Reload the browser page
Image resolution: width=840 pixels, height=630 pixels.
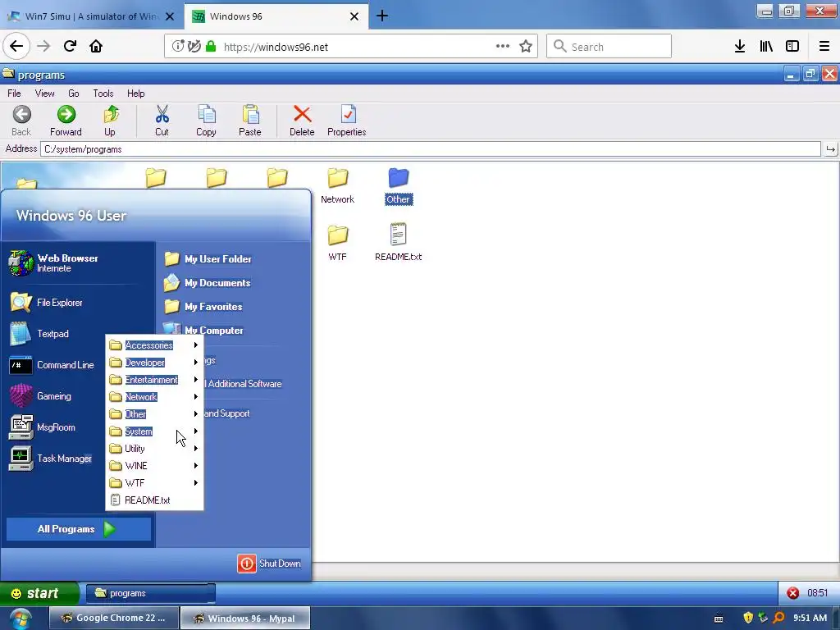click(x=71, y=46)
